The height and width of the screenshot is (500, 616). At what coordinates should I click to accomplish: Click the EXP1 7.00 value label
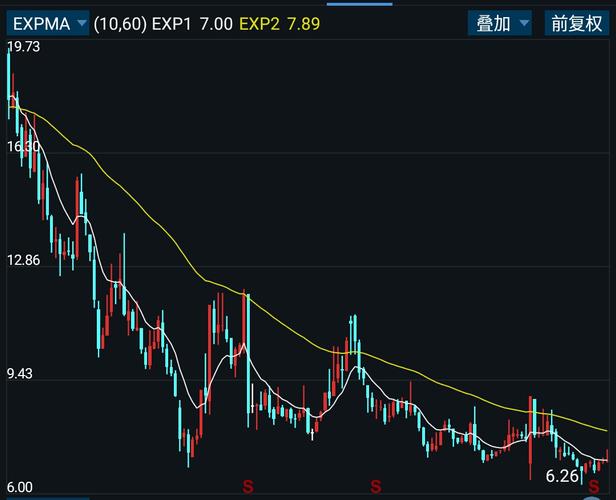pyautogui.click(x=192, y=24)
